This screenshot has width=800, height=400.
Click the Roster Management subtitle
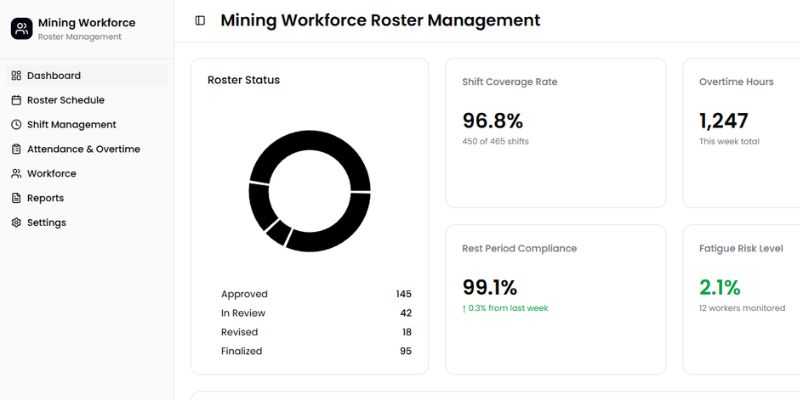click(x=80, y=37)
